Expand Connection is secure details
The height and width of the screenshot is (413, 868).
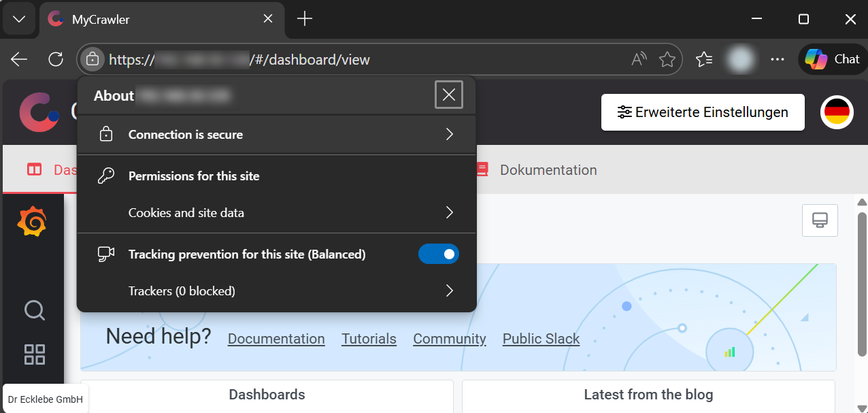point(276,135)
